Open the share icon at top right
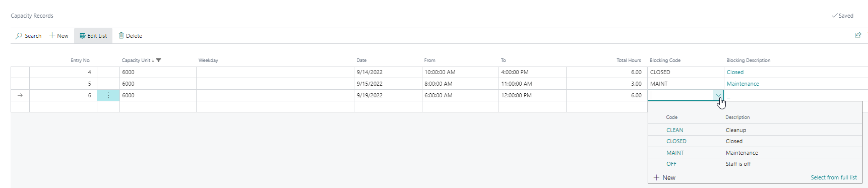 pos(858,35)
